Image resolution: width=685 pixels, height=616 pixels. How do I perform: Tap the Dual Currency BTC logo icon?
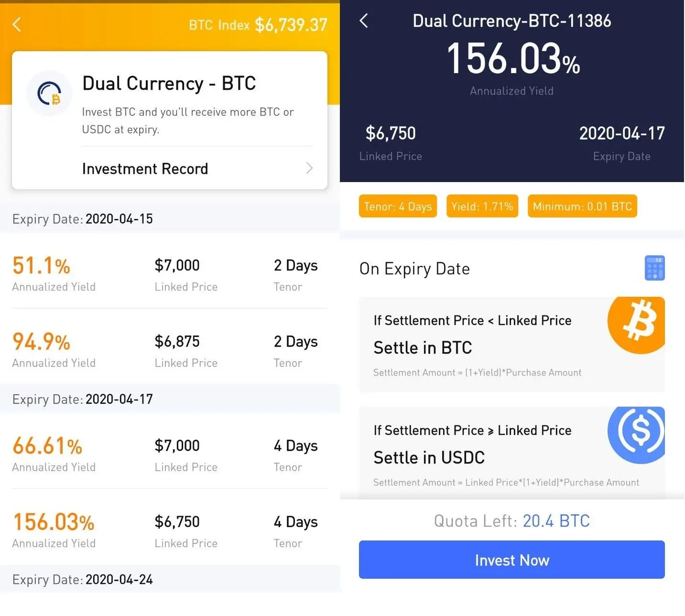[50, 93]
